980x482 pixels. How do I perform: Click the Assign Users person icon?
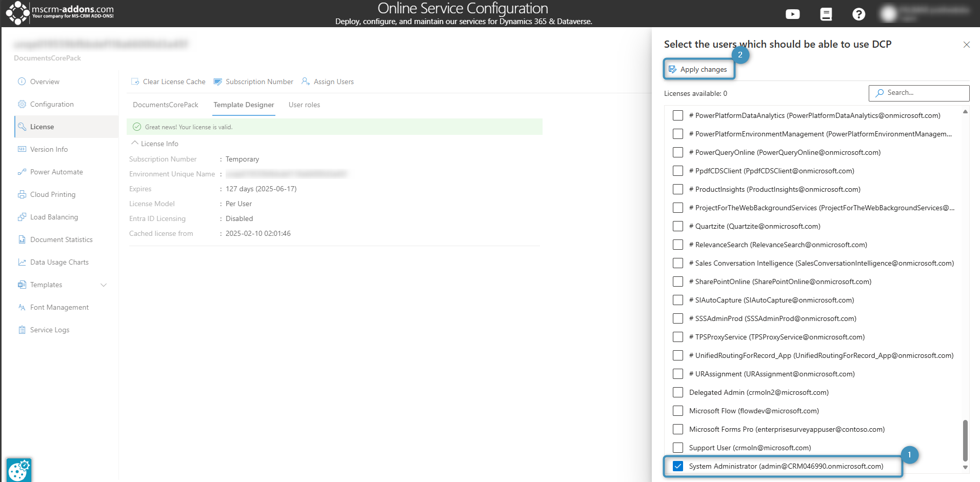pyautogui.click(x=306, y=82)
